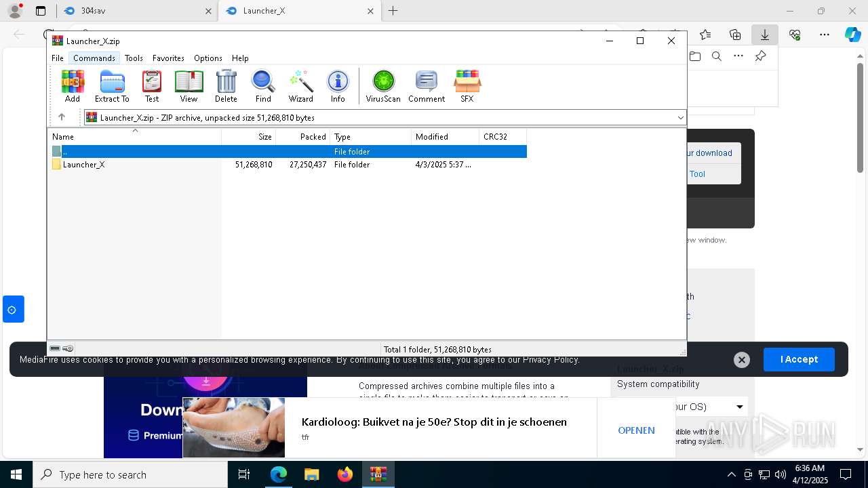
Task: Expand the archive path dropdown
Action: pos(680,117)
